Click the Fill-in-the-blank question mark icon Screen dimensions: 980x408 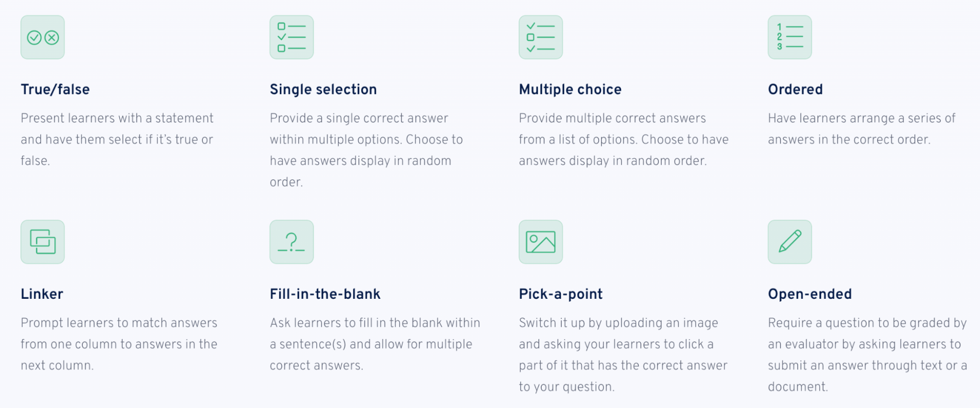[292, 242]
